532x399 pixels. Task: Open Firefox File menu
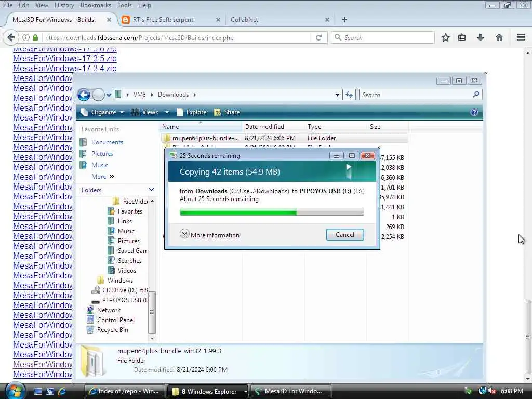click(x=7, y=5)
